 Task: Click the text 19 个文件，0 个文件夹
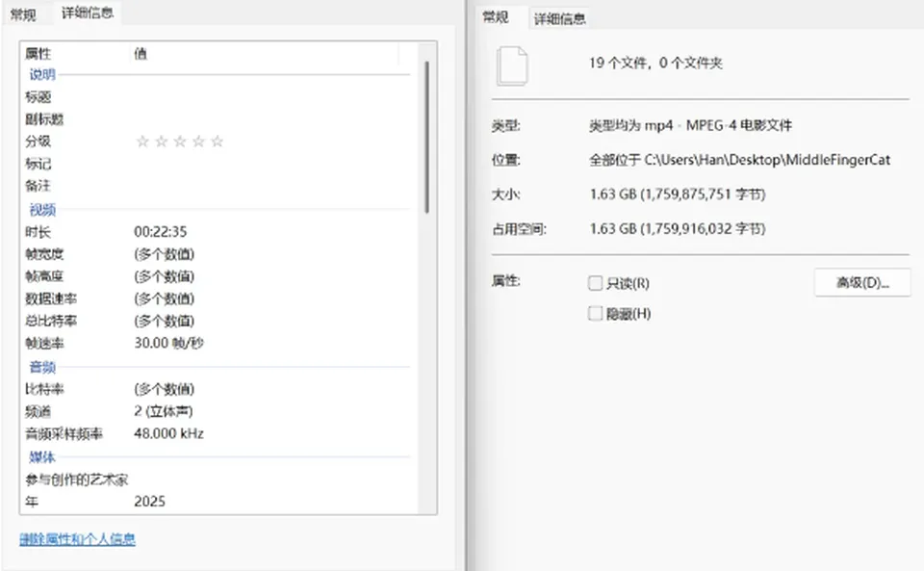point(655,63)
